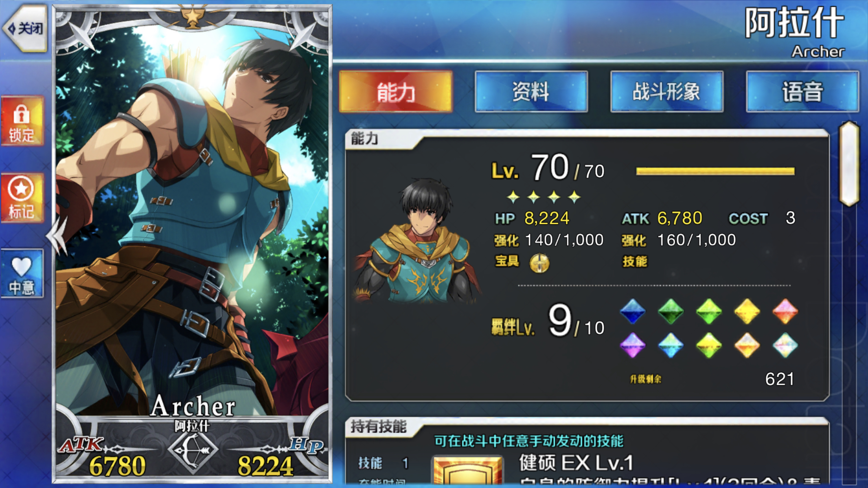Select the 语音 voice tab
Viewport: 868px width, 488px height.
[802, 92]
